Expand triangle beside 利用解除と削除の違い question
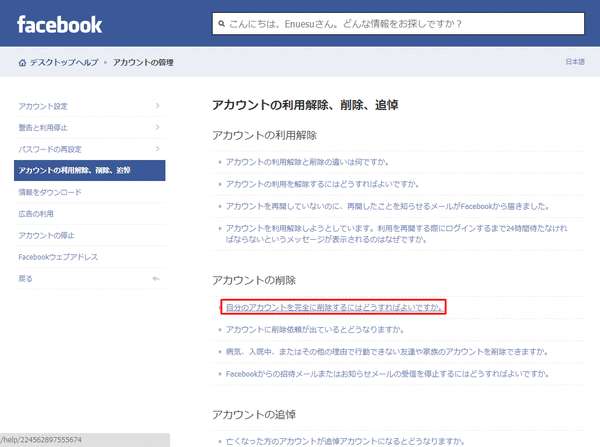The height and width of the screenshot is (447, 600). click(x=220, y=162)
